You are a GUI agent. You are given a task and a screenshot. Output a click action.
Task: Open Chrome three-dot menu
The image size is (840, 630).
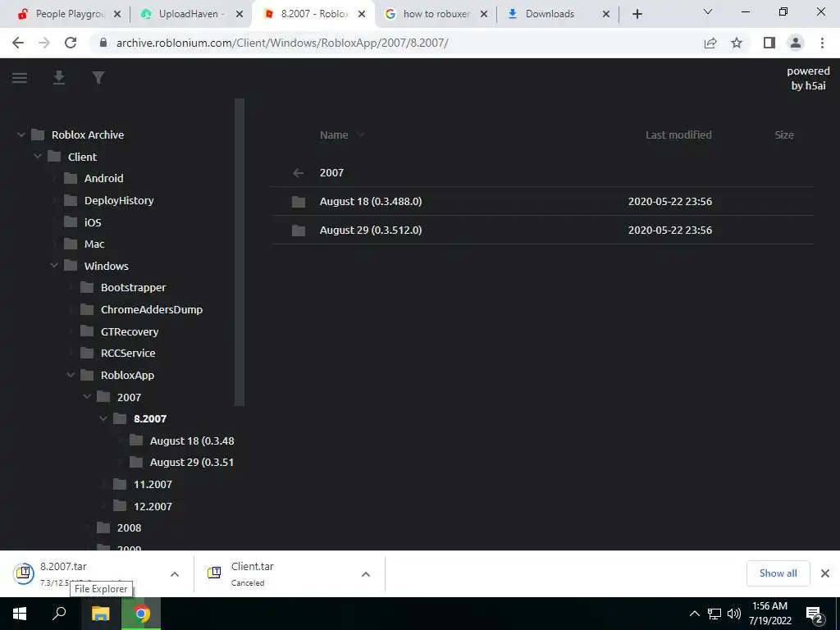[x=822, y=43]
